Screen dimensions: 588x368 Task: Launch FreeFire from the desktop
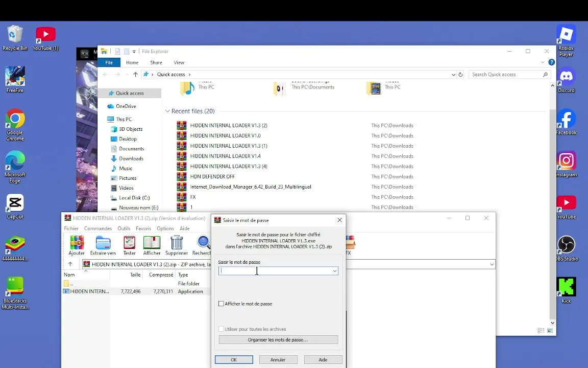pos(15,80)
